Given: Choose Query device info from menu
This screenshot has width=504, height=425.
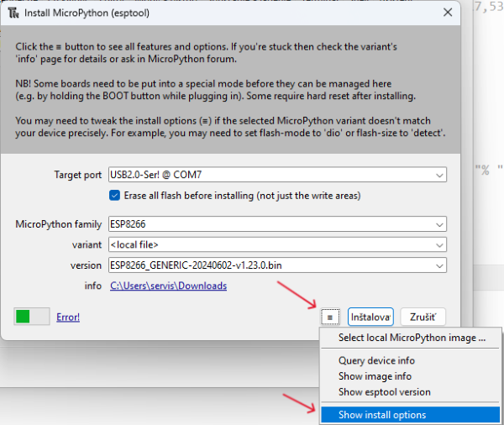Looking at the screenshot, I should [x=411, y=360].
